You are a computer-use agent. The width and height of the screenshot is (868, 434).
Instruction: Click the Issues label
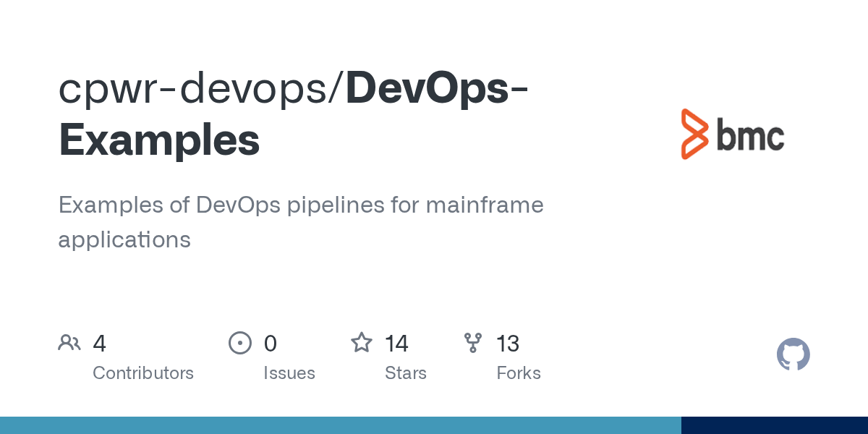[x=289, y=373]
